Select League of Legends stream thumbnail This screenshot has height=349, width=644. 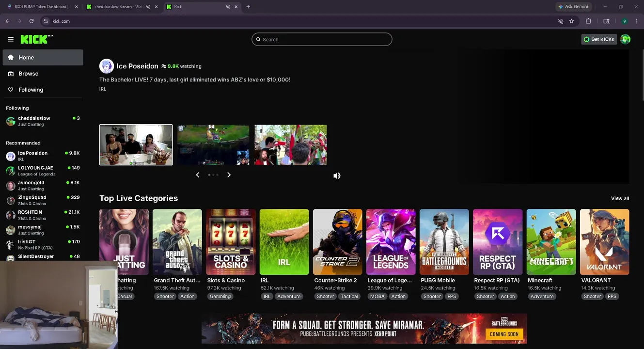[x=213, y=145]
